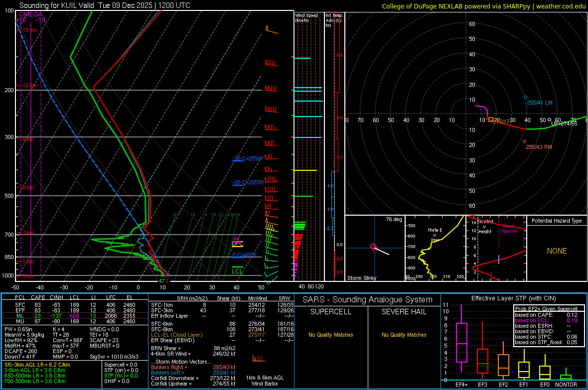
Task: Click the '-20 C=20559' level label
Action: click(248, 182)
